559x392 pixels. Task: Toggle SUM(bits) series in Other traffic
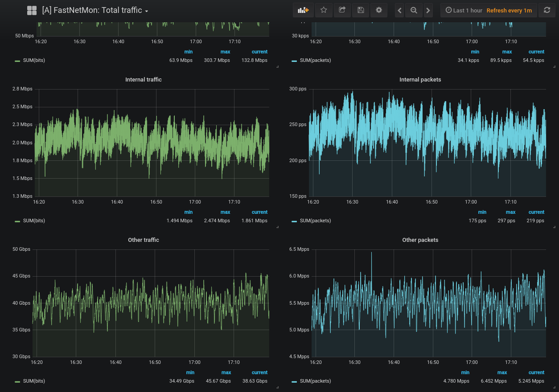(x=34, y=381)
